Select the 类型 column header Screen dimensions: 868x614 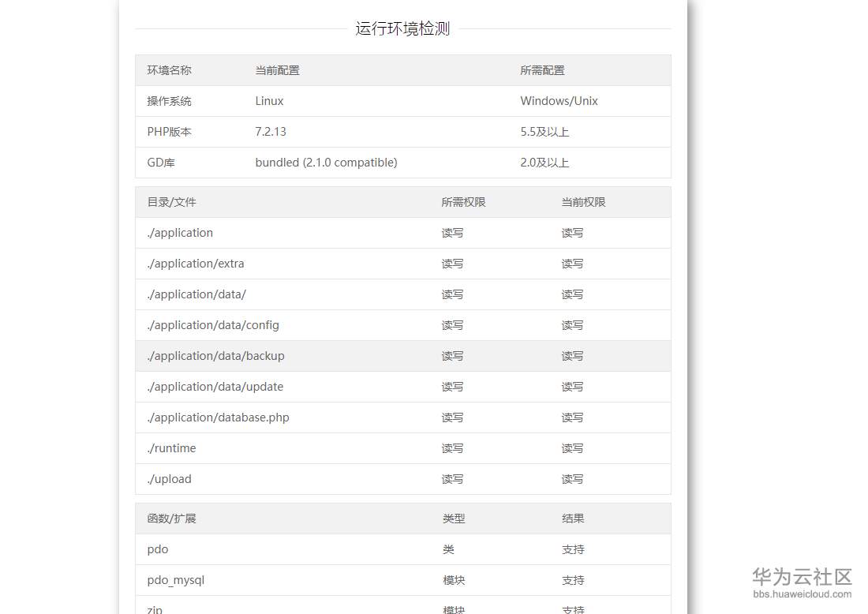click(454, 519)
